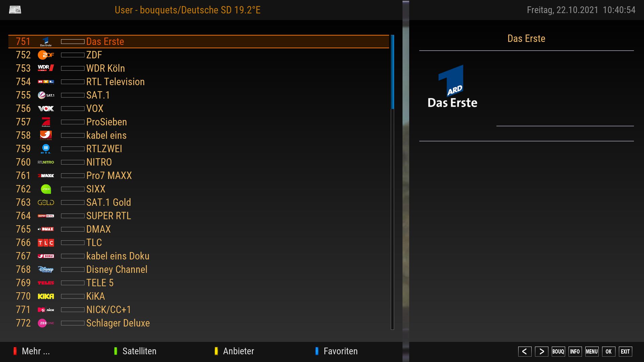Select the Schlager Deluxe channel entry

click(118, 323)
